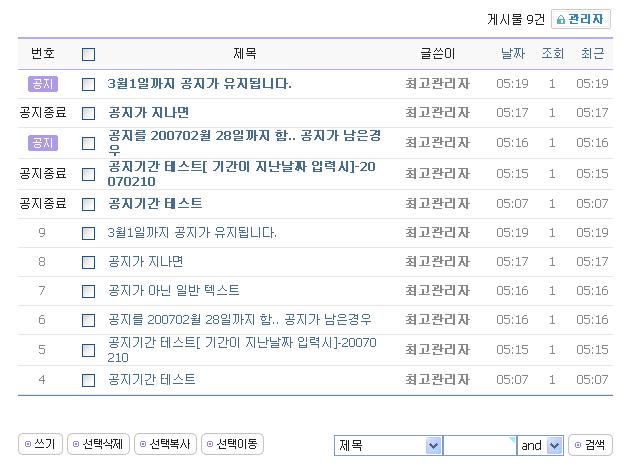624x466 pixels.
Task: Click author 최고관리자 on post 7 row
Action: pos(437,291)
